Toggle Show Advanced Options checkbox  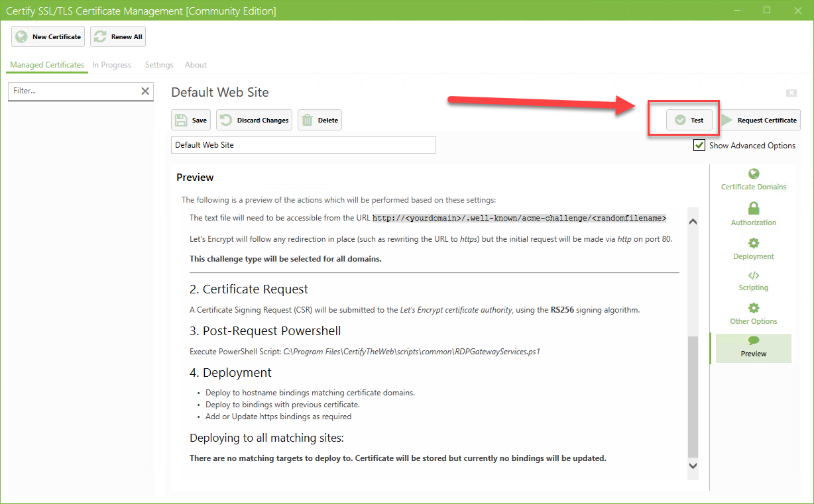click(699, 145)
